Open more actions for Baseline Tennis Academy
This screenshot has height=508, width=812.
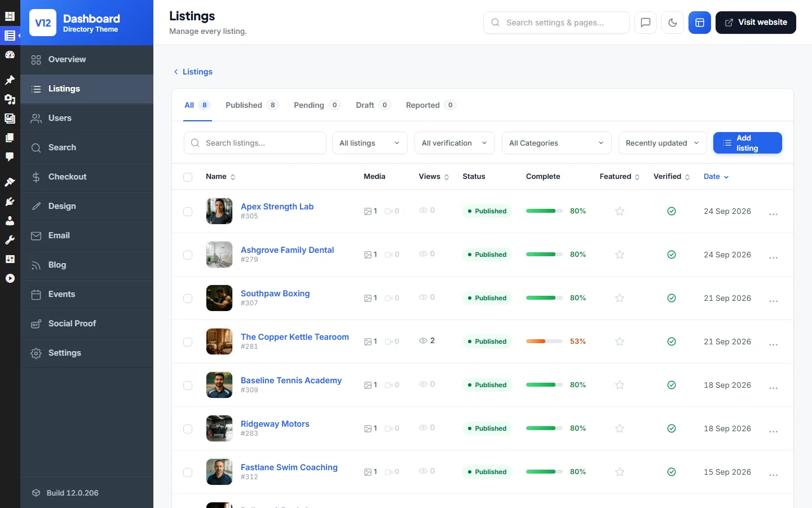pyautogui.click(x=773, y=387)
